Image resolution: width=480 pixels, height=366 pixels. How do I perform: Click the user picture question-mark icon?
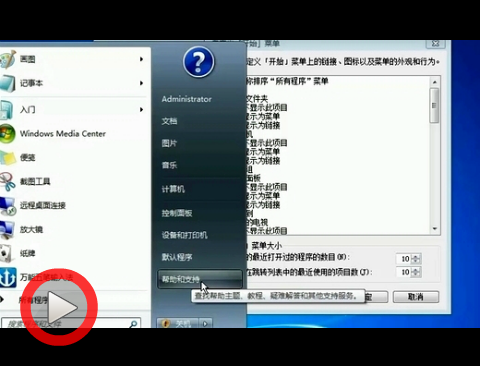[x=199, y=62]
